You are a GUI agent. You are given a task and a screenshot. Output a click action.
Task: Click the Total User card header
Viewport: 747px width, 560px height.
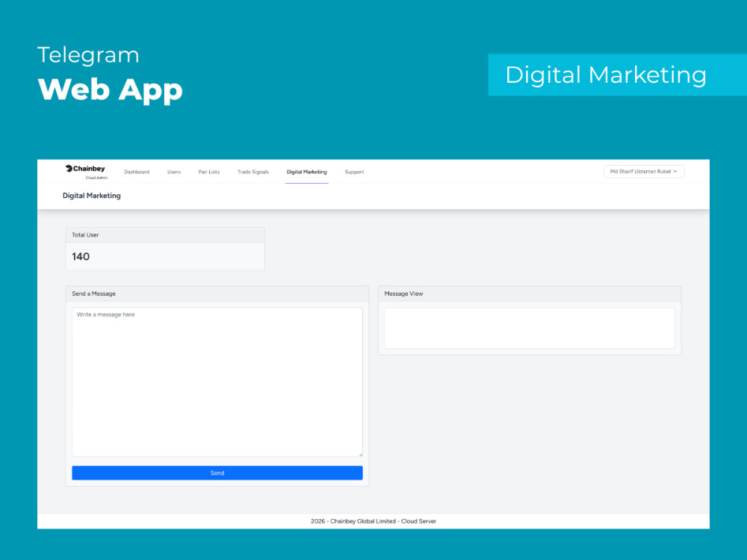[165, 234]
